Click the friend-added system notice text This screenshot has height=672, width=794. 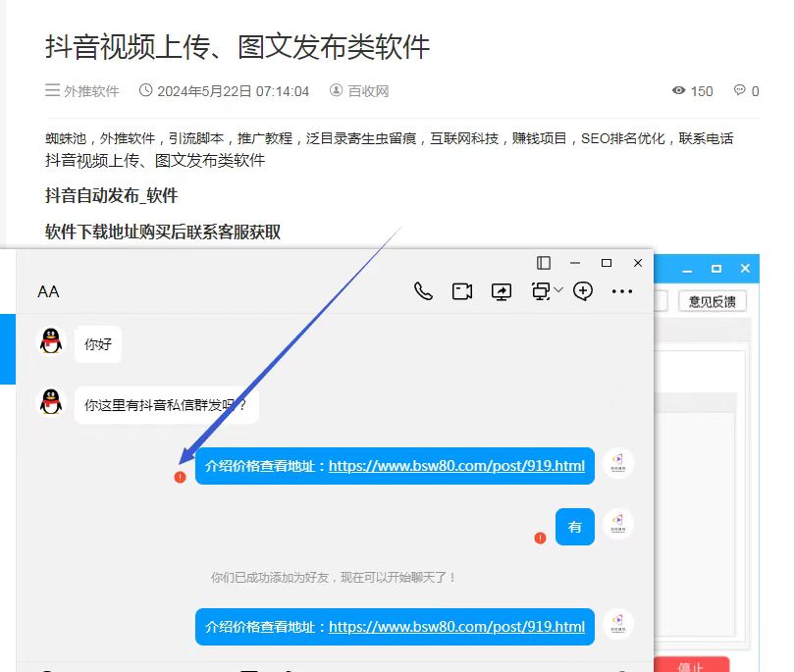pyautogui.click(x=334, y=578)
